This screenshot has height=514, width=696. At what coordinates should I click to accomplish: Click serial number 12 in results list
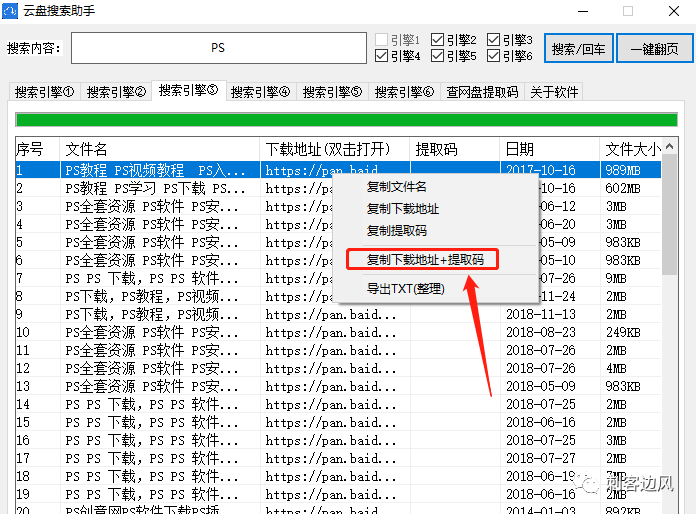[23, 368]
